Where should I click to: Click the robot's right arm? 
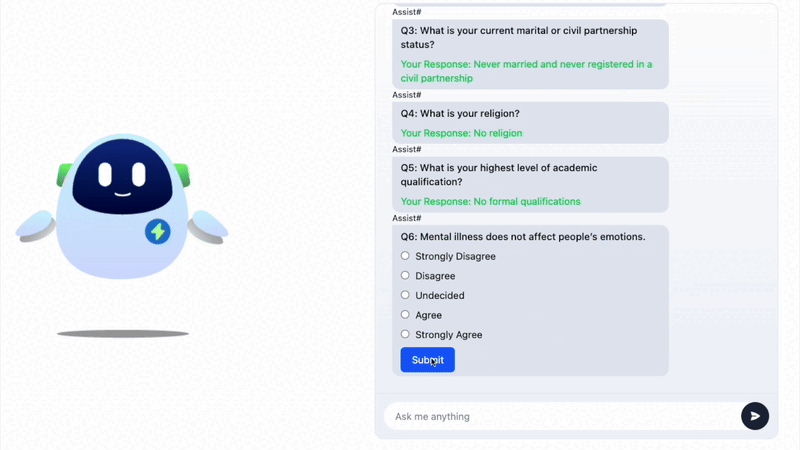208,227
